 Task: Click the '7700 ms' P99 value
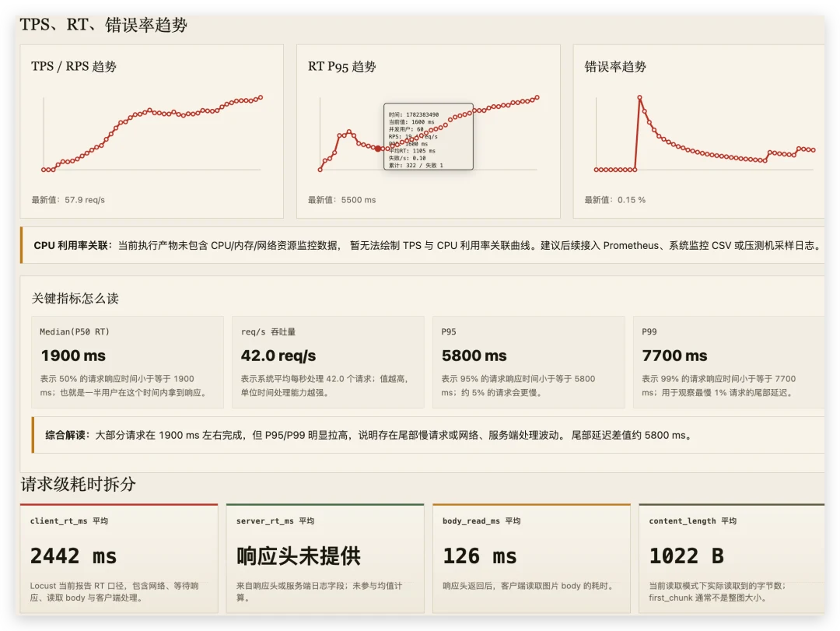click(x=674, y=356)
